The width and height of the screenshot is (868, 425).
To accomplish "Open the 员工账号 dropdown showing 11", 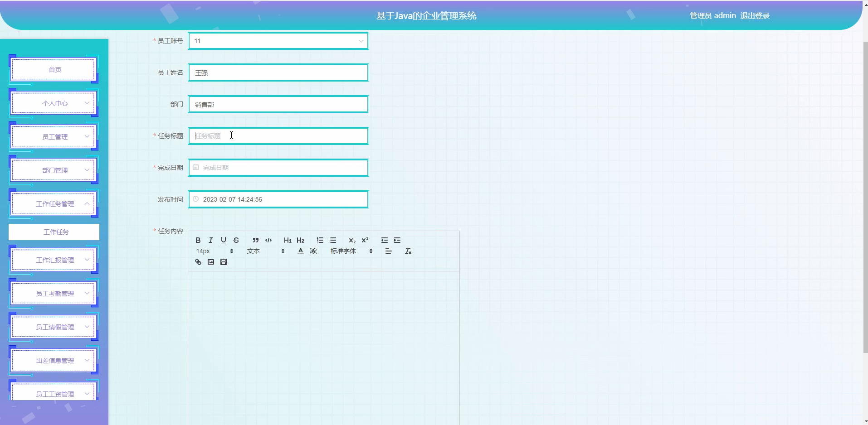I will pos(278,41).
